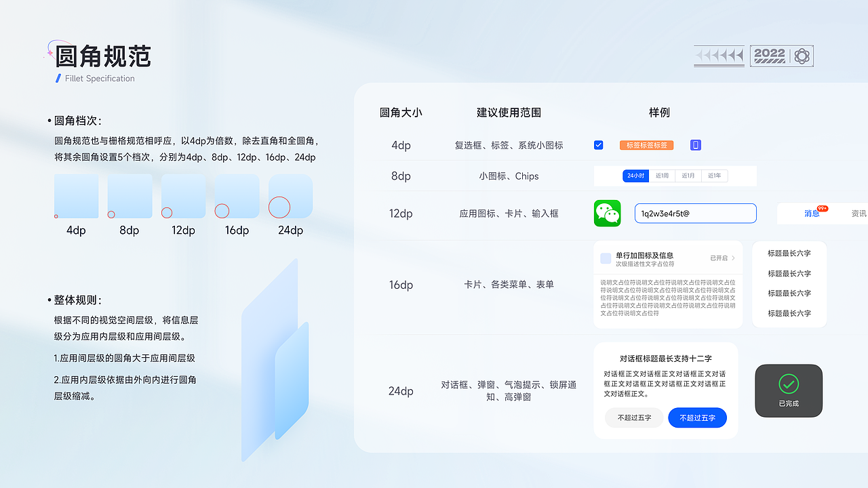The image size is (868, 488).
Task: Click the square placeholder icon in 单行加图标及信息 card
Action: click(606, 257)
